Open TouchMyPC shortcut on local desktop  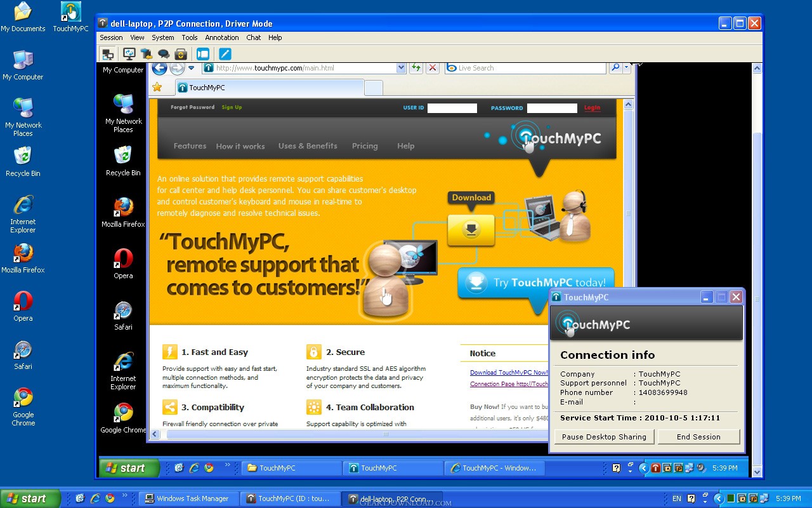70,17
